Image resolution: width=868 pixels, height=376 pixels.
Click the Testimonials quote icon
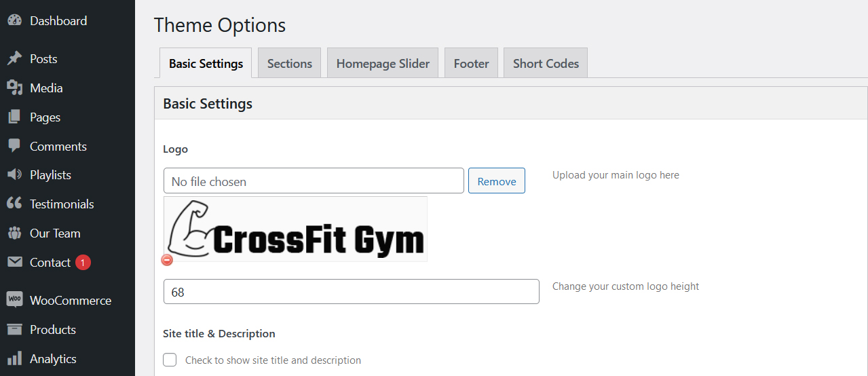pos(14,204)
